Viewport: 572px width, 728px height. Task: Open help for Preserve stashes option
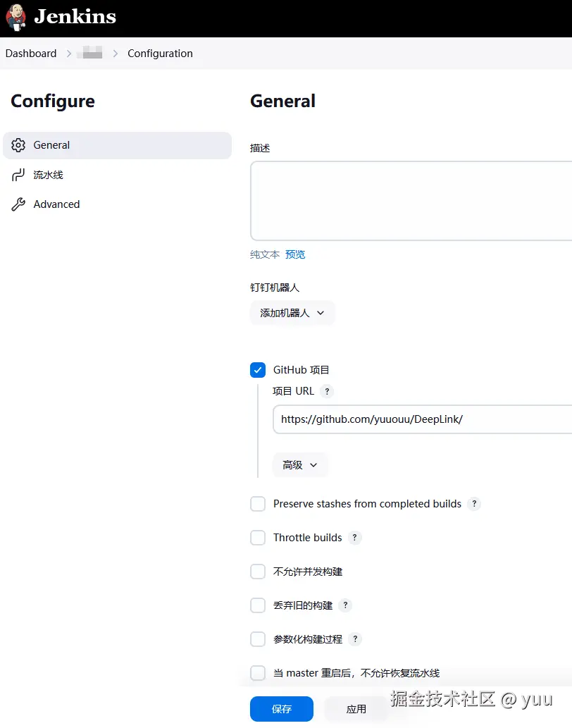coord(474,503)
